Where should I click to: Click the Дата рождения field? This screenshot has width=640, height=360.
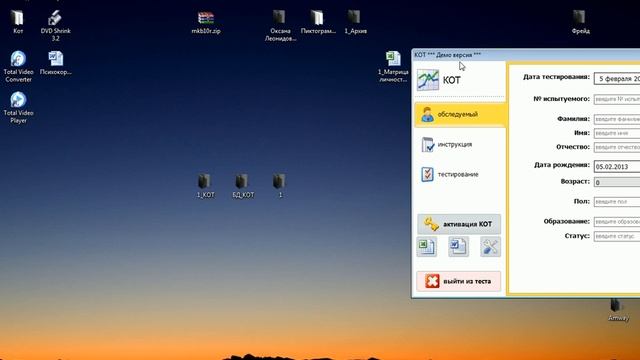click(x=617, y=167)
